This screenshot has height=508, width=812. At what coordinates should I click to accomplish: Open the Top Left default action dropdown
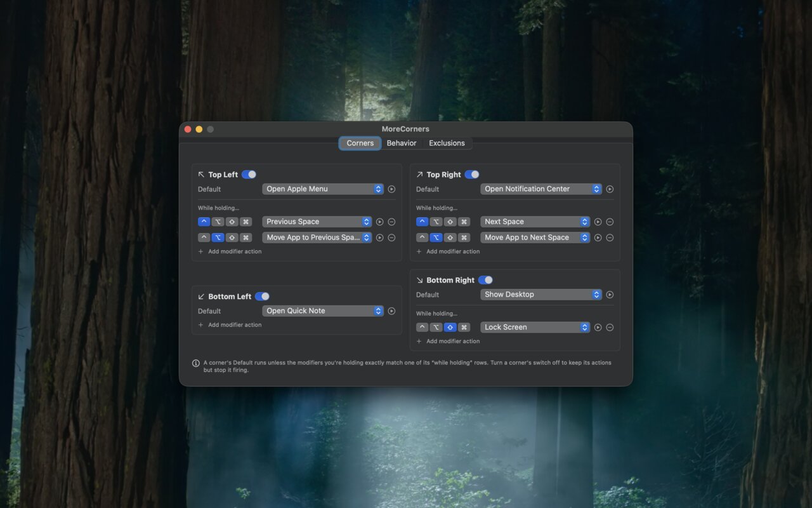(323, 189)
